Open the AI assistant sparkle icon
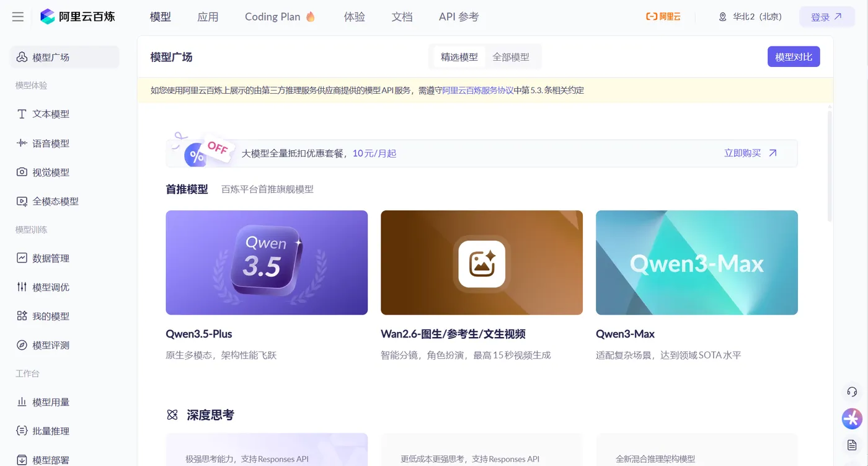This screenshot has width=868, height=466. click(x=852, y=419)
